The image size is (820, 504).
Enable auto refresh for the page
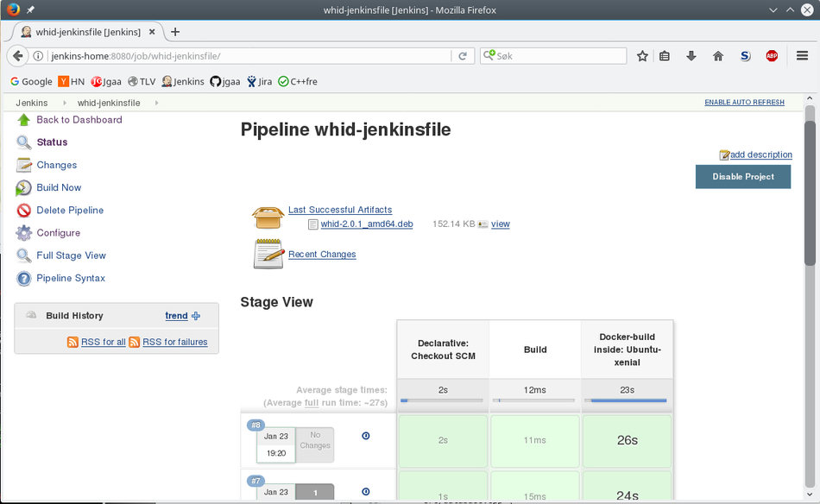743,102
